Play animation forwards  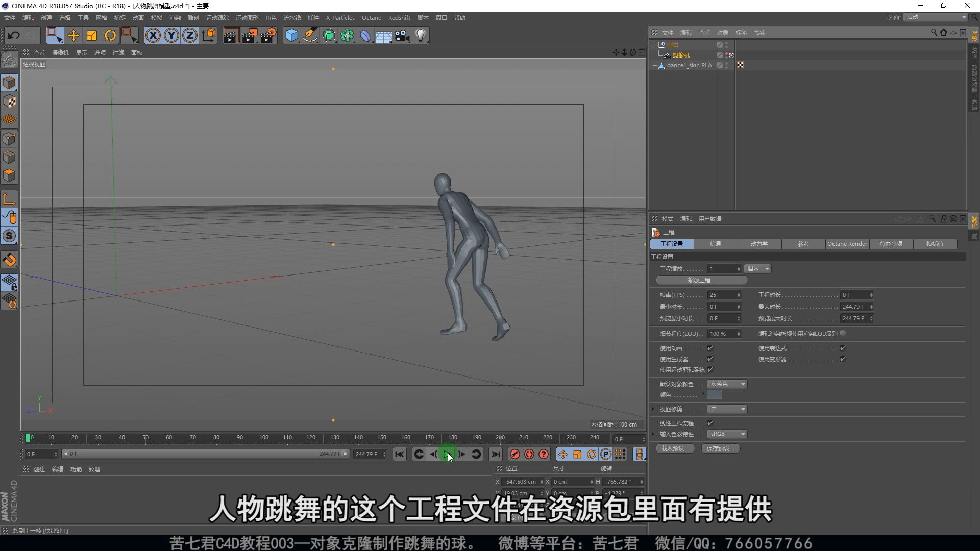448,454
